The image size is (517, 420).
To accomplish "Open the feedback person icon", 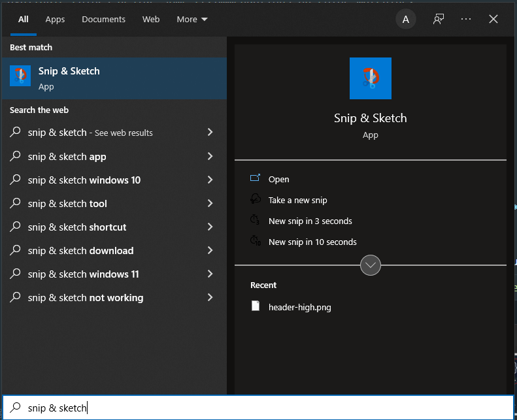I will [x=438, y=19].
